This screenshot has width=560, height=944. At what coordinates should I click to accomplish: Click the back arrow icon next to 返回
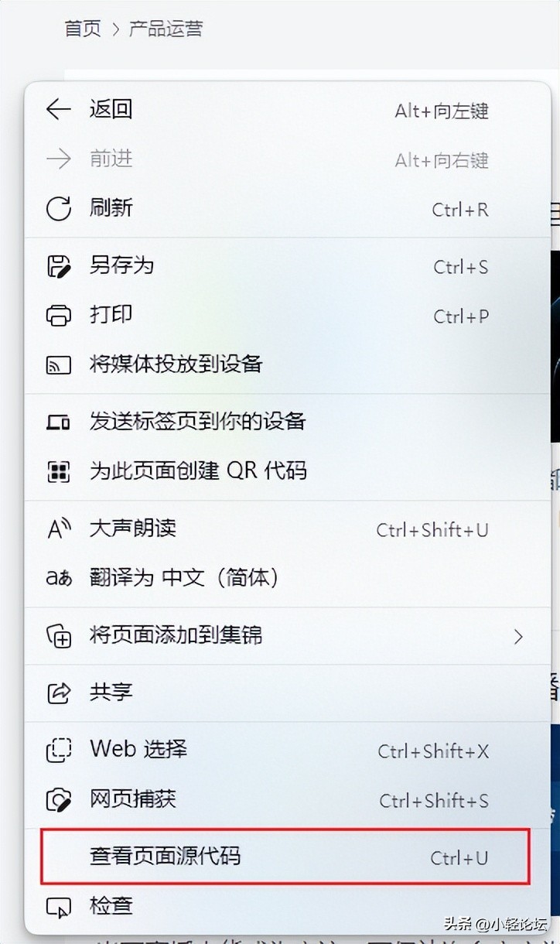[59, 110]
